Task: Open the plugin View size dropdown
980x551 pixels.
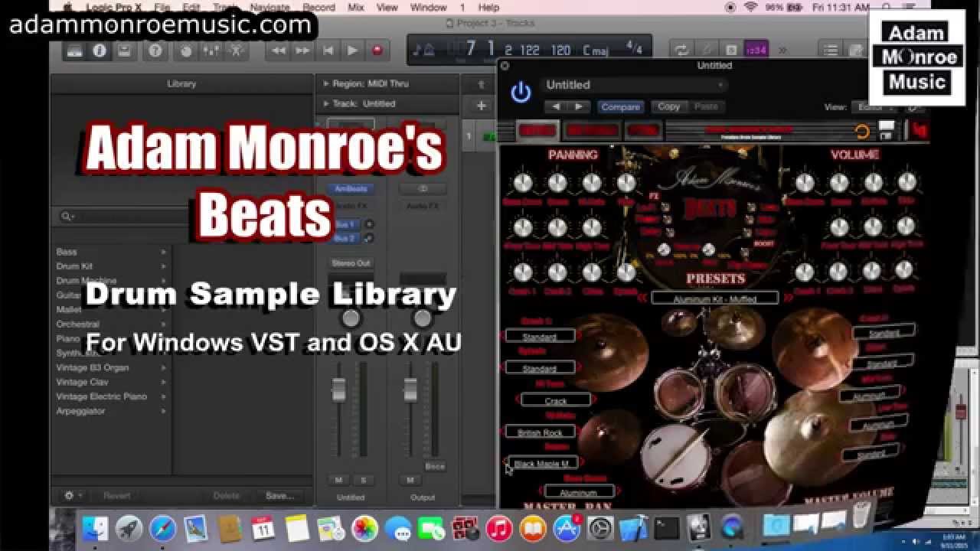Action: (874, 107)
